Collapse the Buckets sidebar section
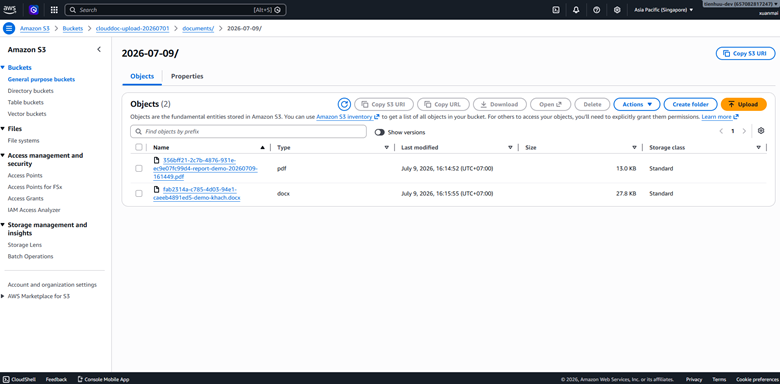The width and height of the screenshot is (780, 384). click(x=2, y=67)
